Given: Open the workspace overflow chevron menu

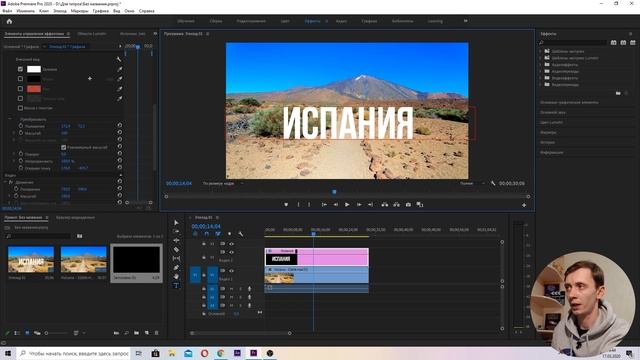Looking at the screenshot, I should pyautogui.click(x=465, y=21).
